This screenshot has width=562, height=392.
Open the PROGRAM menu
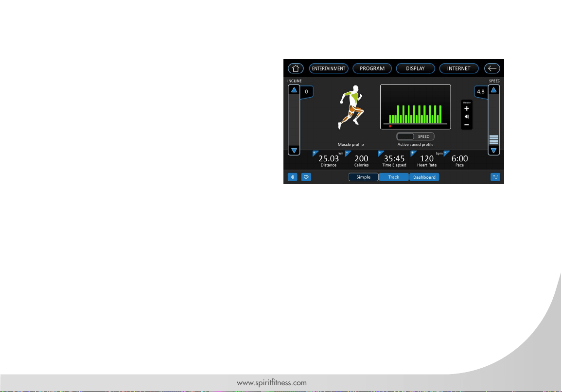tap(372, 68)
